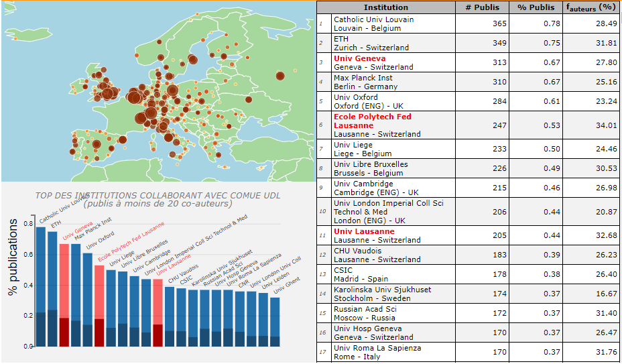Image resolution: width=622 pixels, height=364 pixels.
Task: Click 'Univ London Imperial Coll Sci' table entry
Action: [388, 203]
